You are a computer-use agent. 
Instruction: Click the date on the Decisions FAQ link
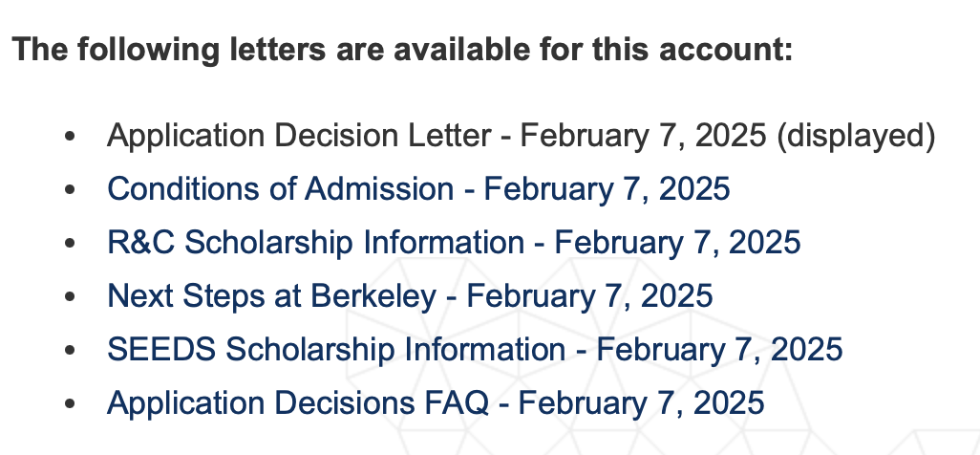(x=640, y=402)
